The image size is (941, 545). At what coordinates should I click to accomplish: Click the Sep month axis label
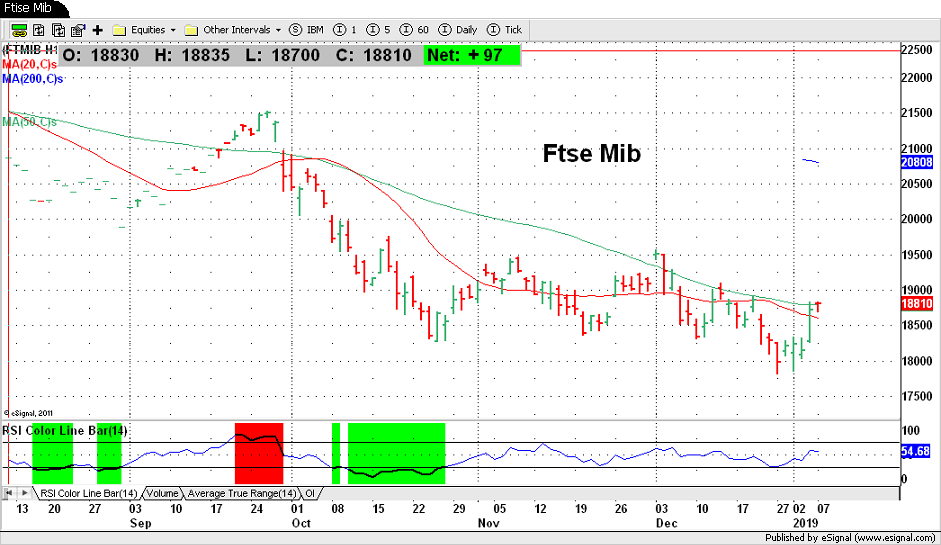(141, 523)
